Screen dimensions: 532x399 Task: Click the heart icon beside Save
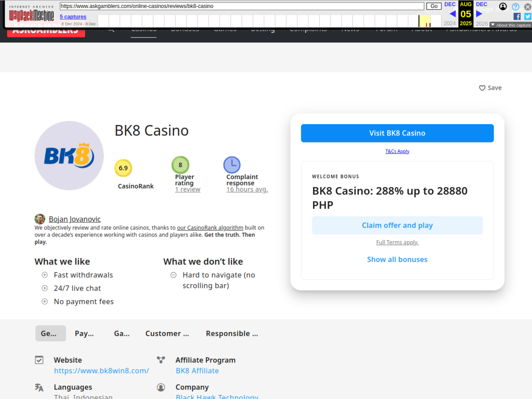point(482,88)
